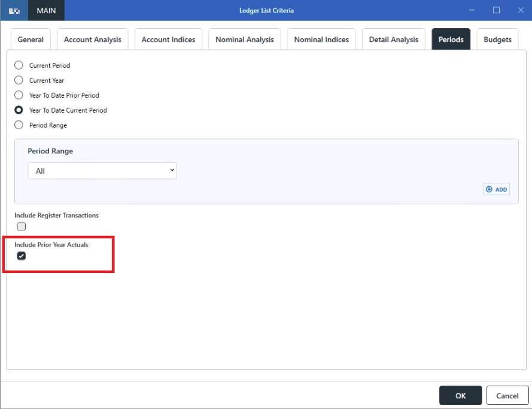Open the Account Analysis tab

[x=93, y=40]
